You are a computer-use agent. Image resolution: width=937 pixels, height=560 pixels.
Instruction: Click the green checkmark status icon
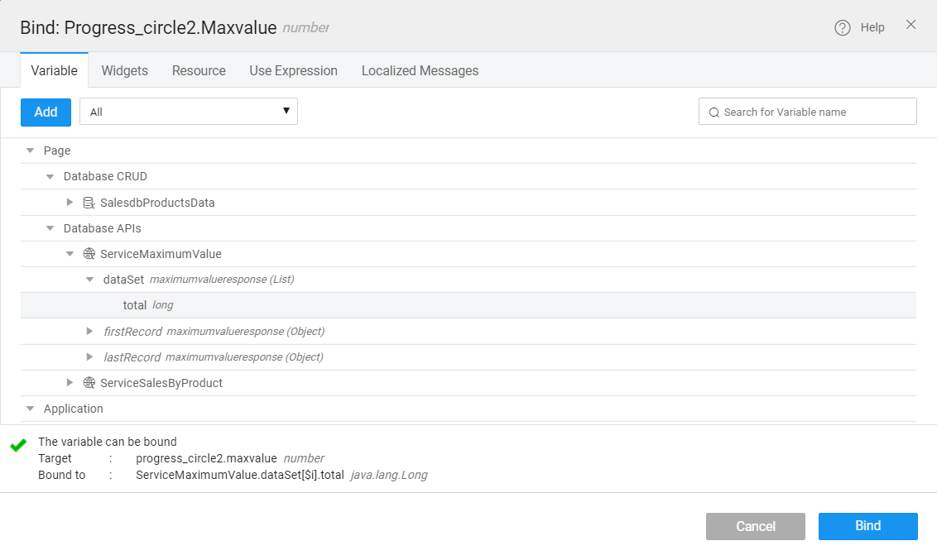pos(18,446)
